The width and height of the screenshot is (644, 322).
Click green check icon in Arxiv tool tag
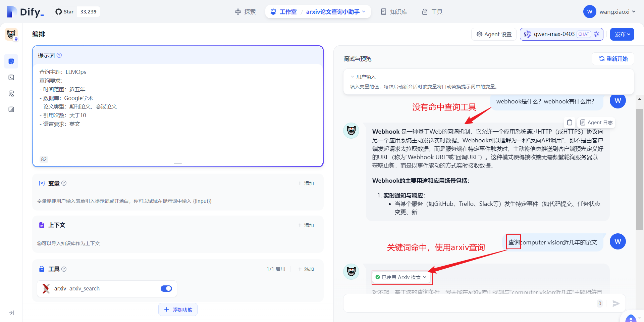(378, 277)
